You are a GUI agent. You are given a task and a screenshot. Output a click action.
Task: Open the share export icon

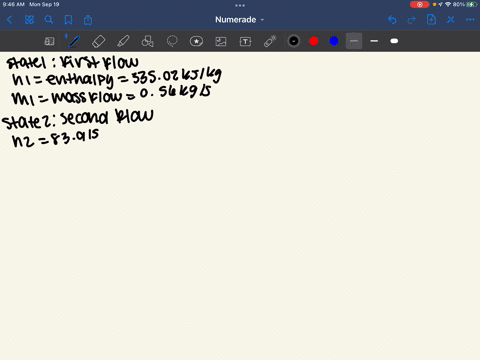(88, 20)
